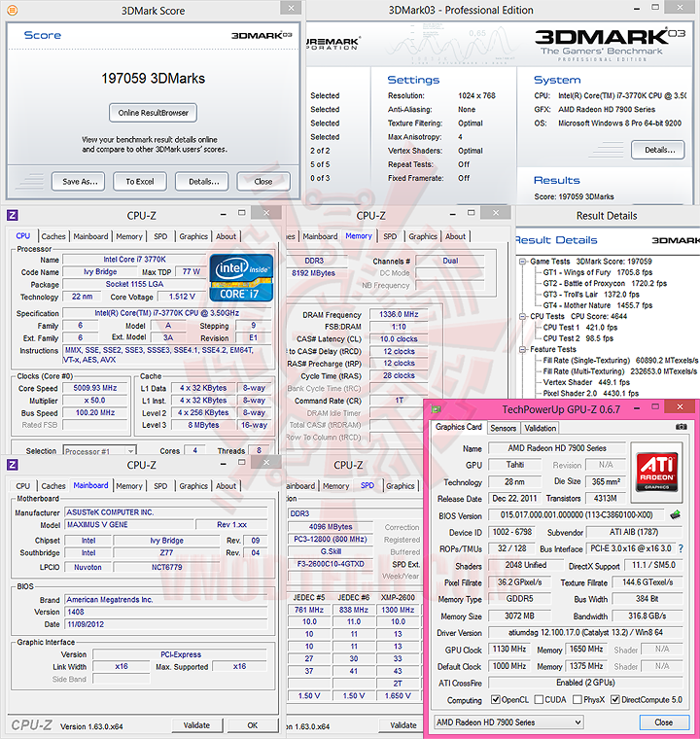Click the GPU Clock value 1130 MHz
700x739 pixels.
tap(509, 649)
